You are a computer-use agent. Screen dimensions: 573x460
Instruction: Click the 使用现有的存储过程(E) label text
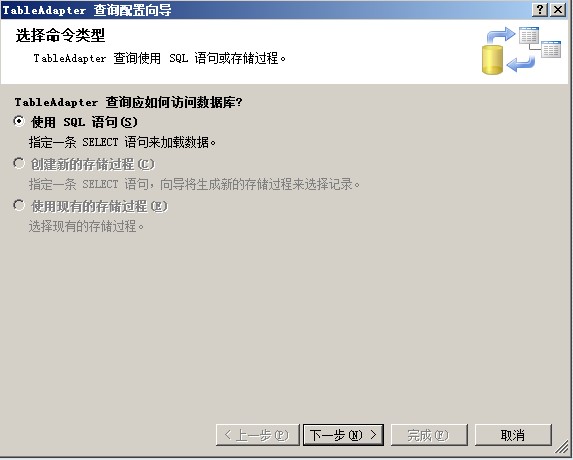99,206
